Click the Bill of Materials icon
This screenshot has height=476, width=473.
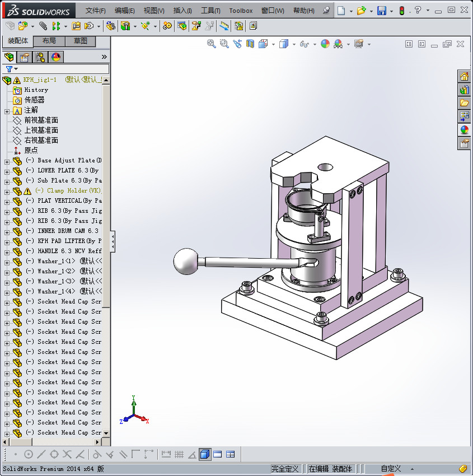pos(182,26)
